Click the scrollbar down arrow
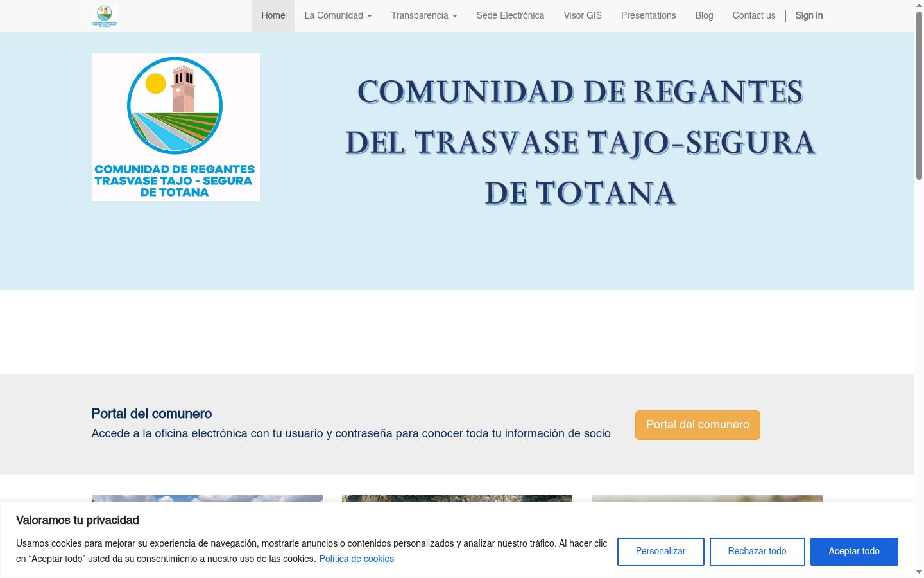Image resolution: width=924 pixels, height=578 pixels. click(x=919, y=572)
